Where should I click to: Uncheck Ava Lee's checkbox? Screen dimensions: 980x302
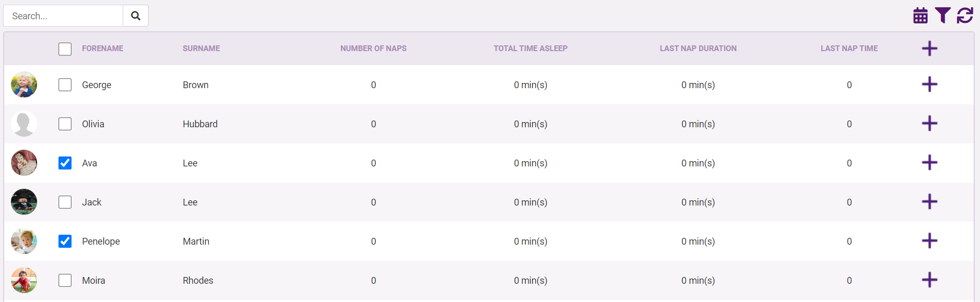coord(65,163)
